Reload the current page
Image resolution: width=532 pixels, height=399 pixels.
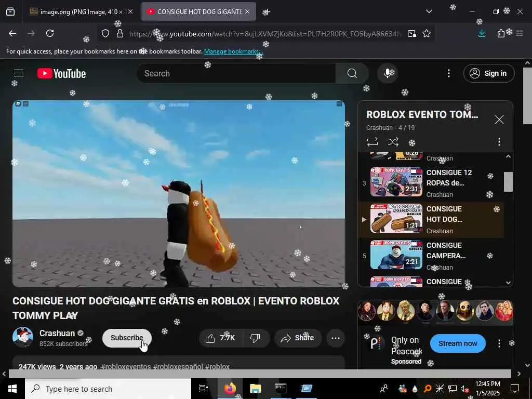(50, 33)
